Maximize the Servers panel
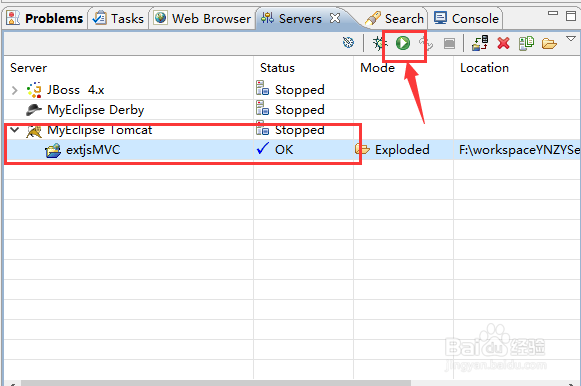Screen dimensions: 581x386 [x=571, y=16]
